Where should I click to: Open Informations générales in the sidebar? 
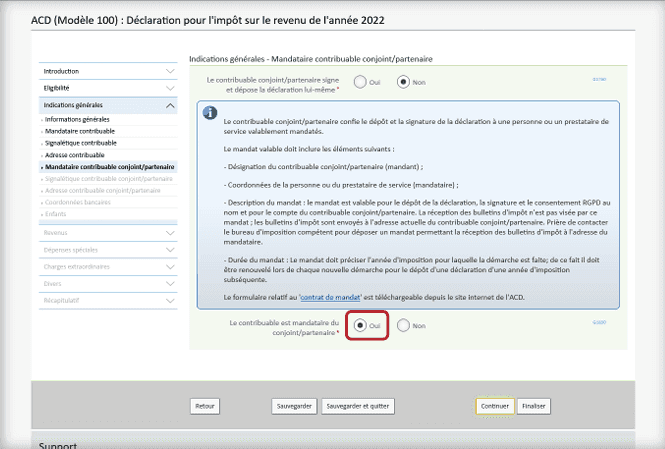pyautogui.click(x=77, y=119)
